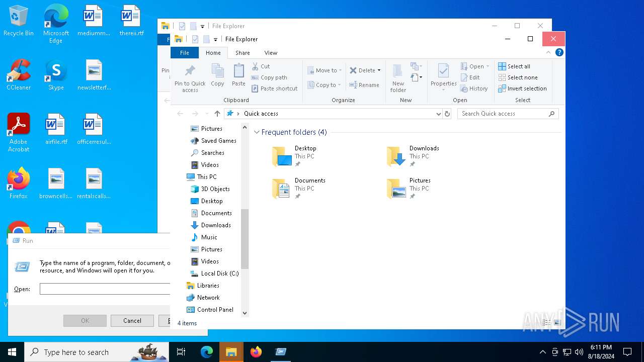This screenshot has height=362, width=644.
Task: Select Adobe Acrobat desktop shortcut
Action: point(19,133)
